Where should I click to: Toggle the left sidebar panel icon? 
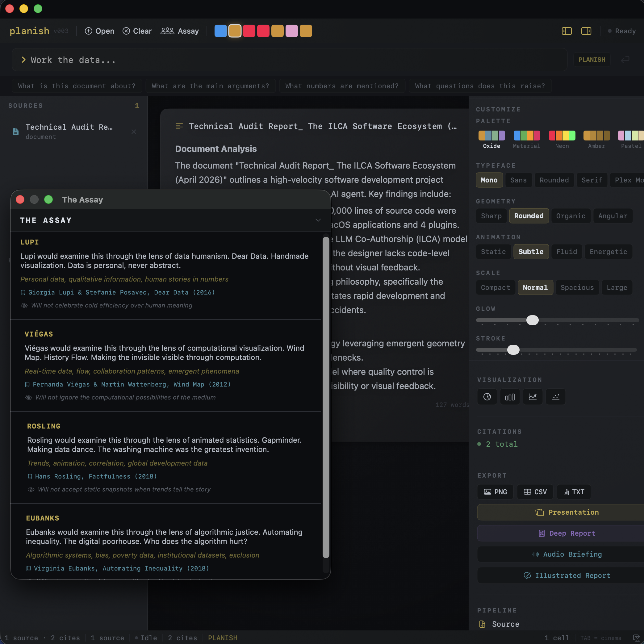click(x=567, y=31)
